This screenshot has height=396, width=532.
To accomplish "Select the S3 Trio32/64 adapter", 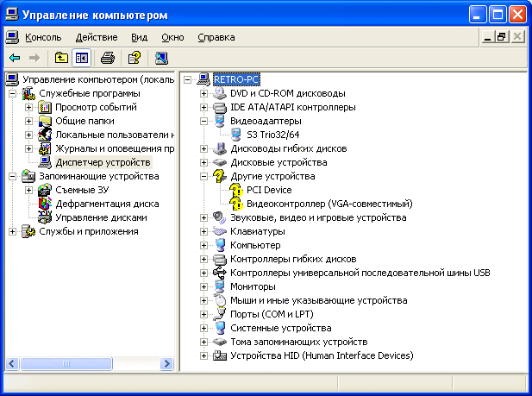I will coord(272,135).
